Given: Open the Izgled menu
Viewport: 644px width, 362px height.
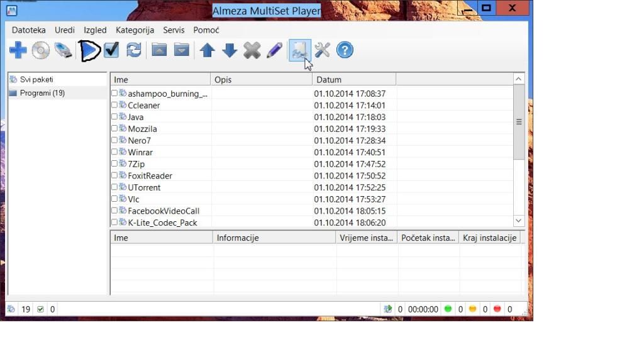Looking at the screenshot, I should point(96,30).
